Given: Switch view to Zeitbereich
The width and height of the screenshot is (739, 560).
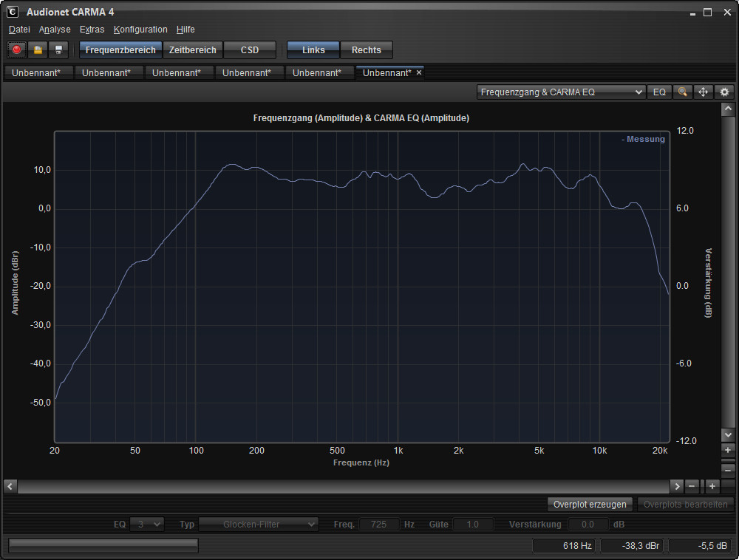Looking at the screenshot, I should pyautogui.click(x=192, y=50).
